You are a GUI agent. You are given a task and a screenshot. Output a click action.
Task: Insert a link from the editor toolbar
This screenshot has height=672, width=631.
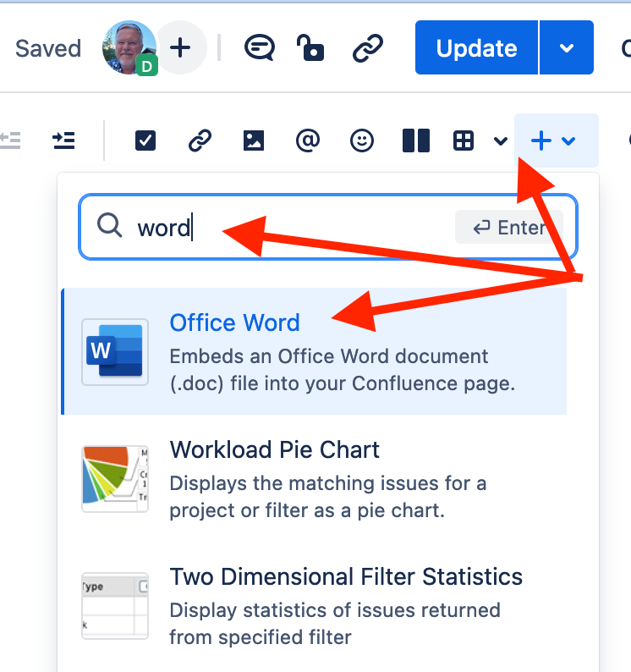pos(200,140)
